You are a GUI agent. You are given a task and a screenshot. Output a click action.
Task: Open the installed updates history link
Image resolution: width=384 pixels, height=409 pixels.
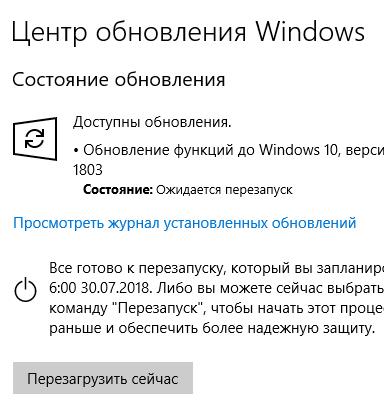click(185, 223)
